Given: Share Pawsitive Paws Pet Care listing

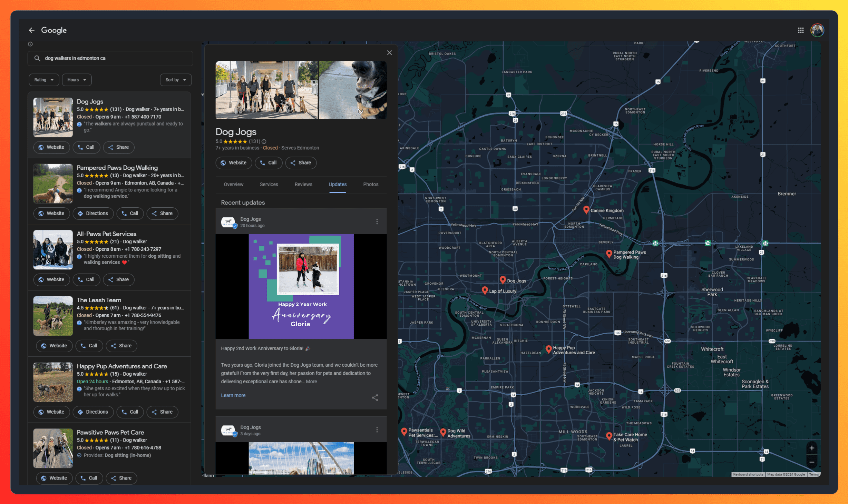Looking at the screenshot, I should coord(121,478).
